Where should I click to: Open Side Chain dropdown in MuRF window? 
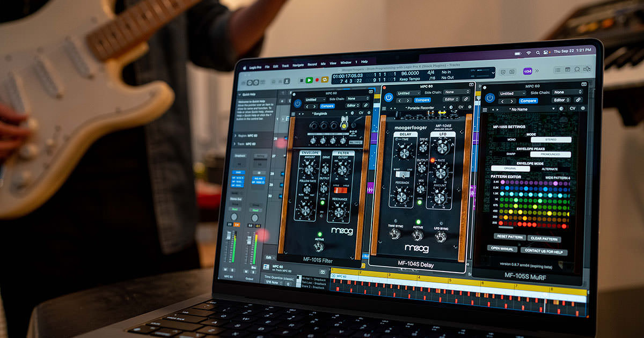568,92
